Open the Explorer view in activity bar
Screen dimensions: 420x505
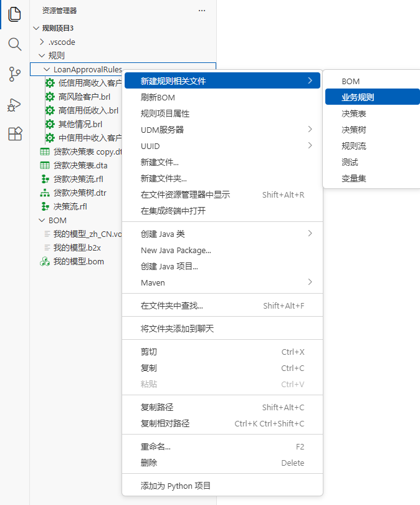(14, 14)
